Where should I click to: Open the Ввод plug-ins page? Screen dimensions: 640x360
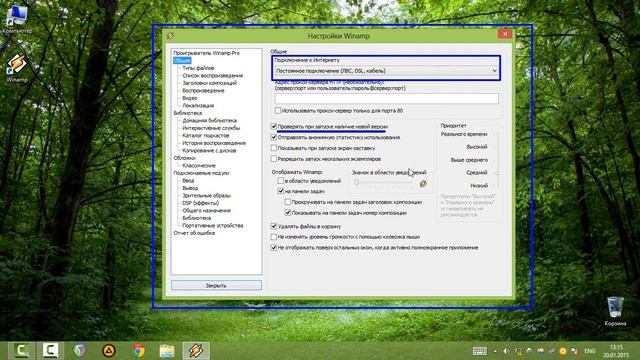(x=188, y=180)
